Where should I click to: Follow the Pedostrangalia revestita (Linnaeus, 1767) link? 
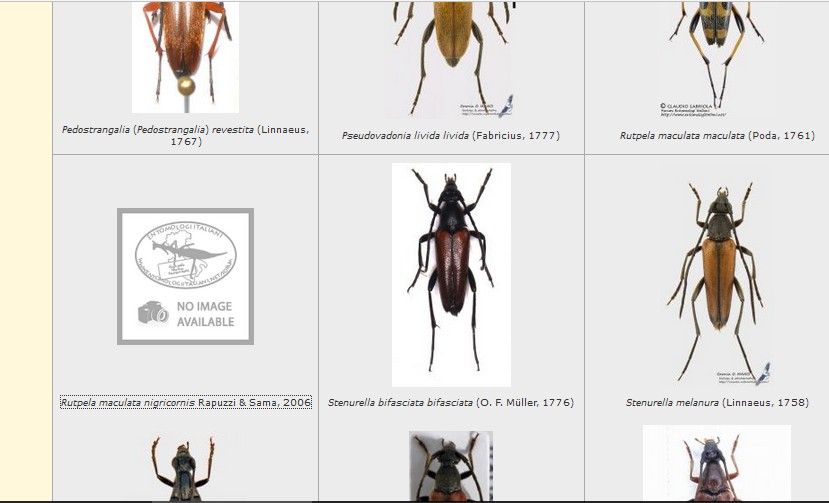[x=185, y=135]
